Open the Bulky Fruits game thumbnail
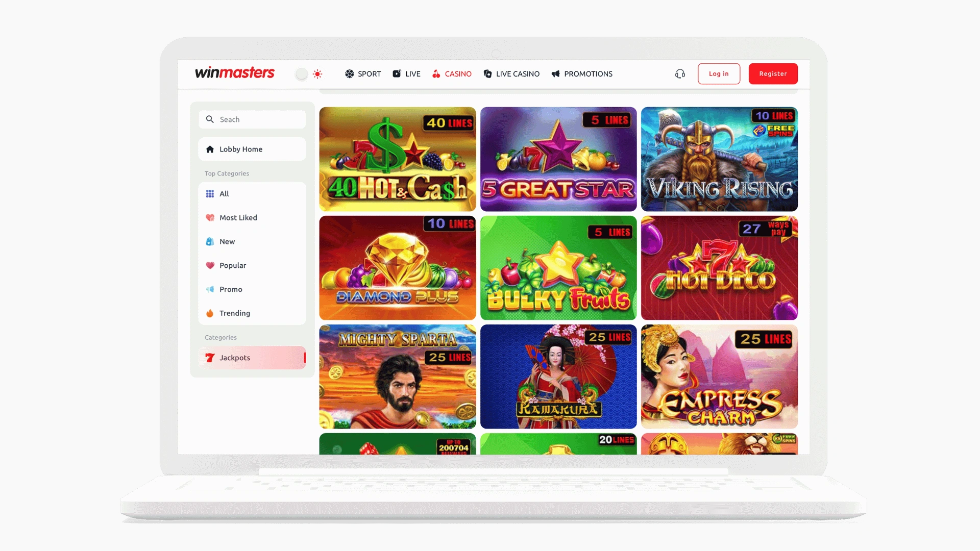The height and width of the screenshot is (551, 980). [558, 268]
